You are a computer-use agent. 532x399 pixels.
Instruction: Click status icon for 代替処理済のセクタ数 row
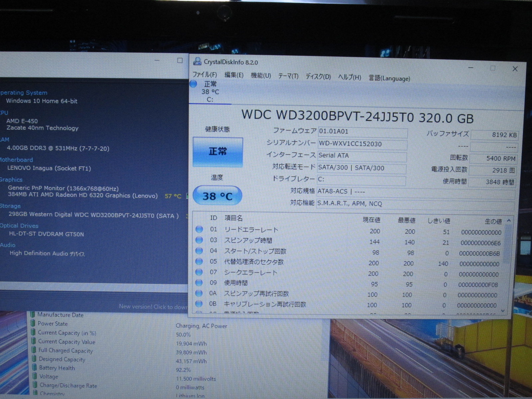click(x=199, y=261)
